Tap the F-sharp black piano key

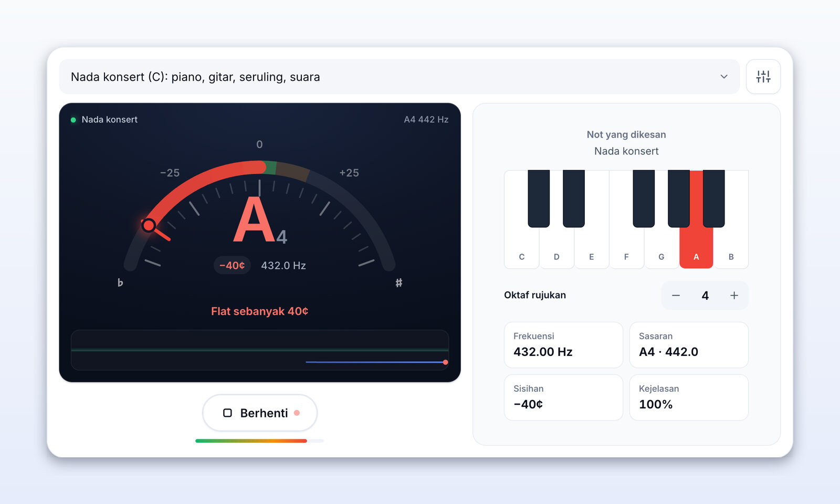[644, 198]
